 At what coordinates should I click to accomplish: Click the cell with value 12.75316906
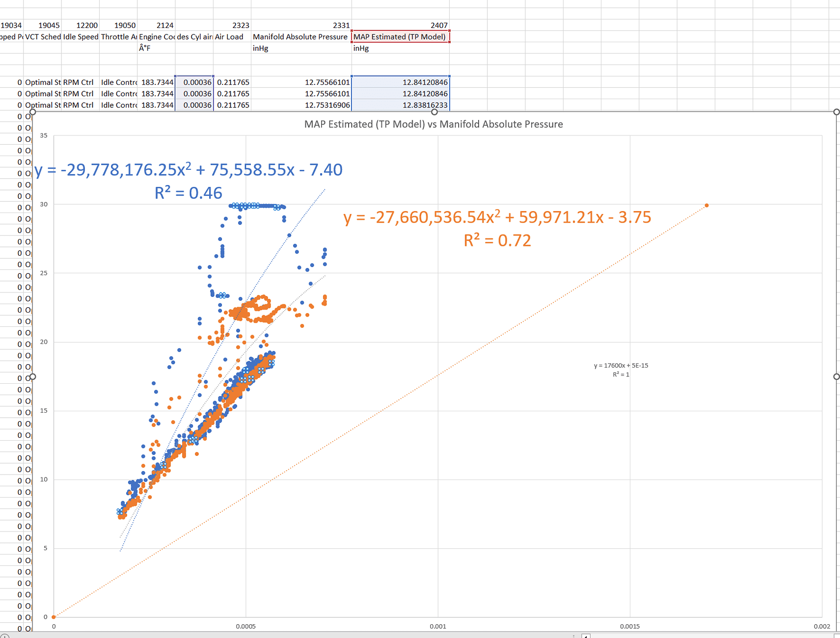coord(301,105)
